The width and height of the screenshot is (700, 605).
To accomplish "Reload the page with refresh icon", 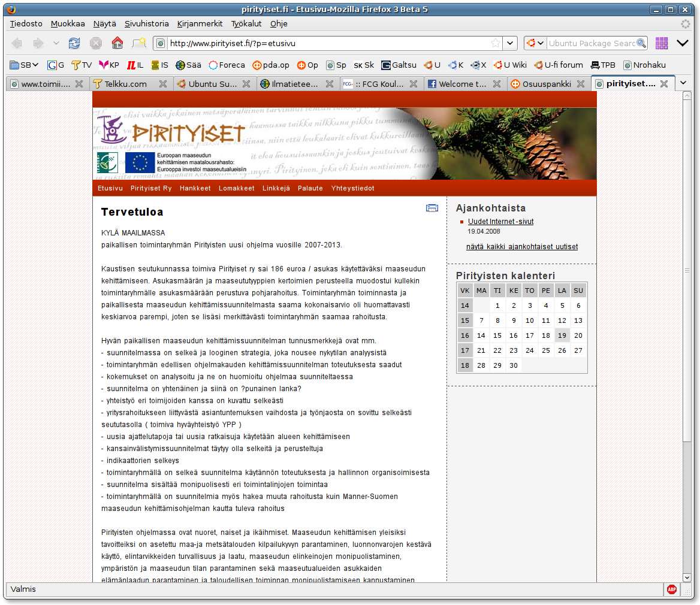I will click(74, 43).
